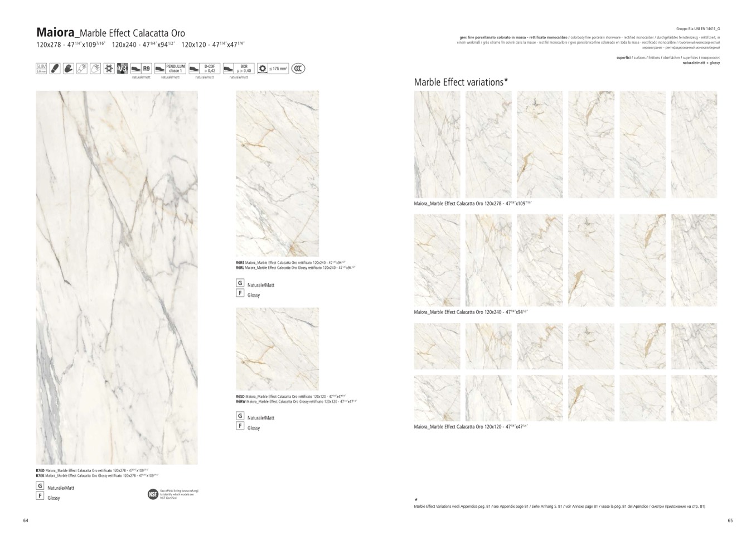The width and height of the screenshot is (756, 535).
Task: Click the SLIM 6.0 mm thickness icon
Action: click(41, 69)
